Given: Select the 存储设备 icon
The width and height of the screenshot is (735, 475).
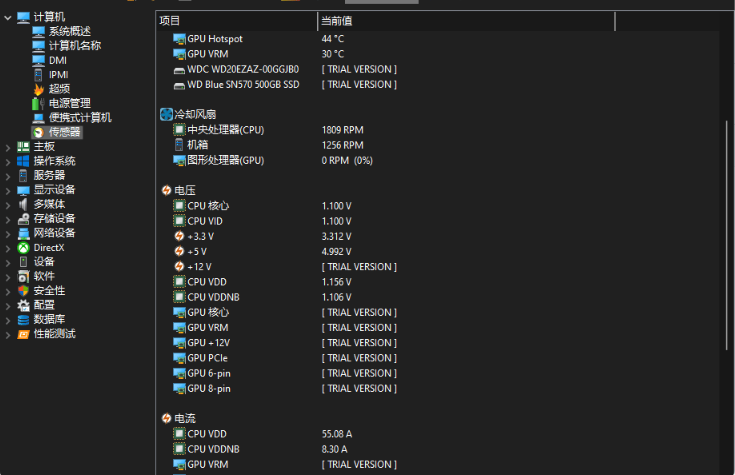Looking at the screenshot, I should [23, 219].
